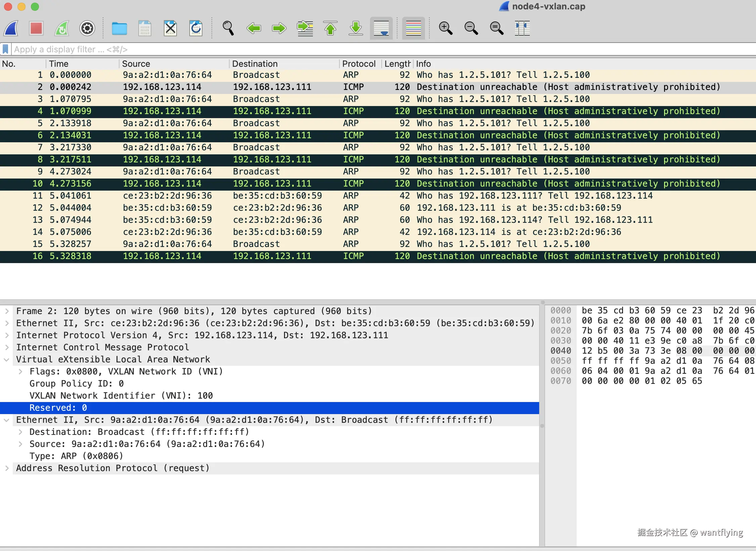Close this capture file icon
This screenshot has height=551, width=756.
coord(170,28)
